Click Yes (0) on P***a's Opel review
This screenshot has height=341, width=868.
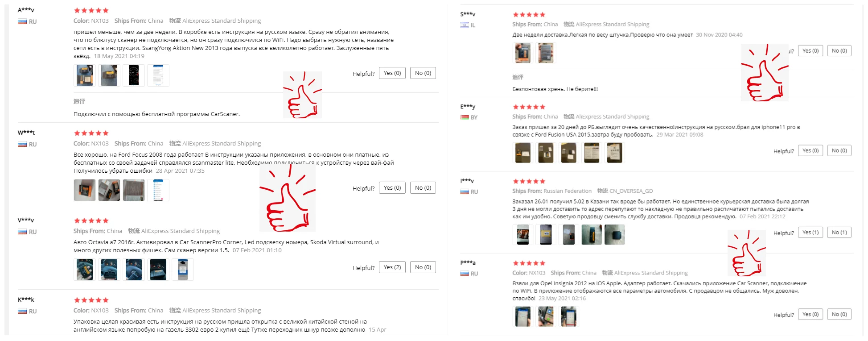[x=810, y=314]
